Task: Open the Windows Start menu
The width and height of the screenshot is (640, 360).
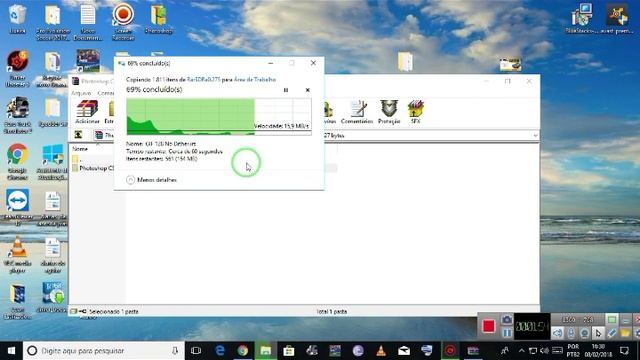Action: pos(11,351)
